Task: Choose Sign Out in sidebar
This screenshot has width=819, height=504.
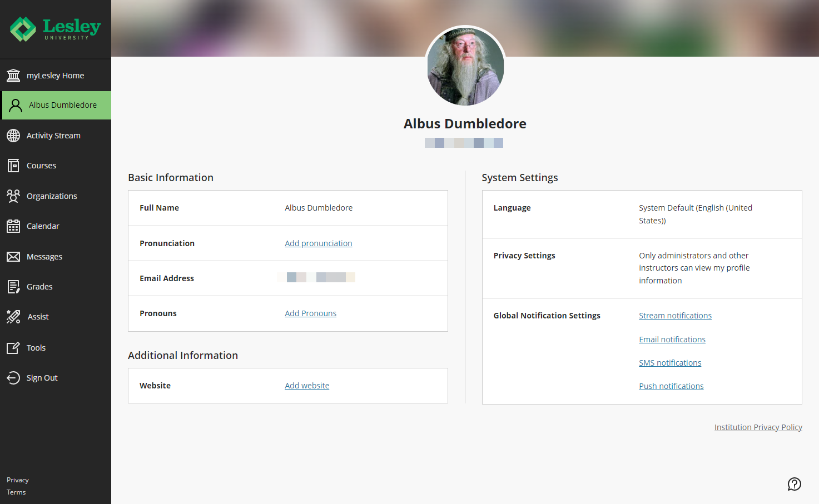Action: coord(56,378)
